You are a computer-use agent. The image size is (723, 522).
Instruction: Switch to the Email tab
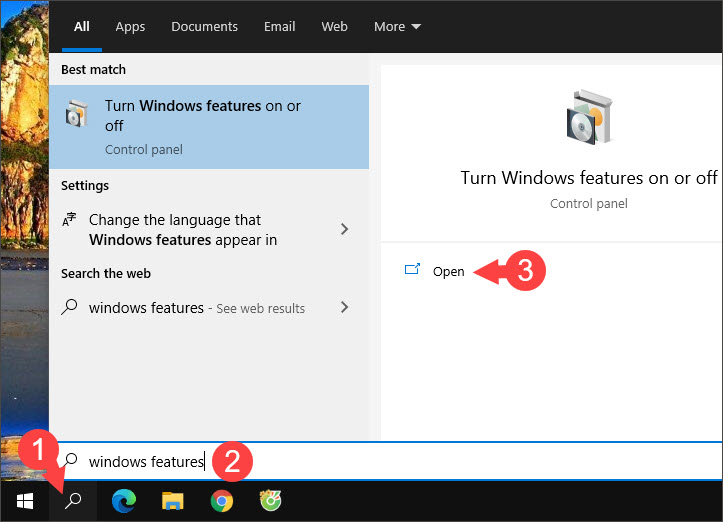[x=279, y=27]
